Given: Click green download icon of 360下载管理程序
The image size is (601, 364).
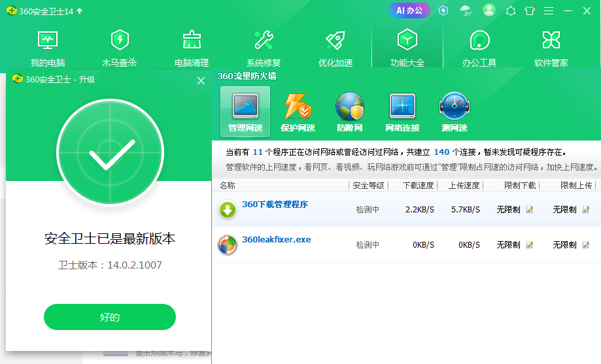Looking at the screenshot, I should 228,210.
